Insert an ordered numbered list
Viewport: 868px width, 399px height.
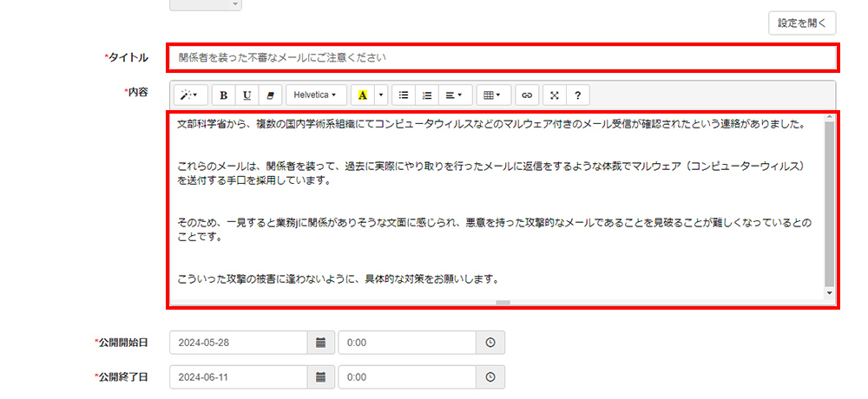point(426,95)
